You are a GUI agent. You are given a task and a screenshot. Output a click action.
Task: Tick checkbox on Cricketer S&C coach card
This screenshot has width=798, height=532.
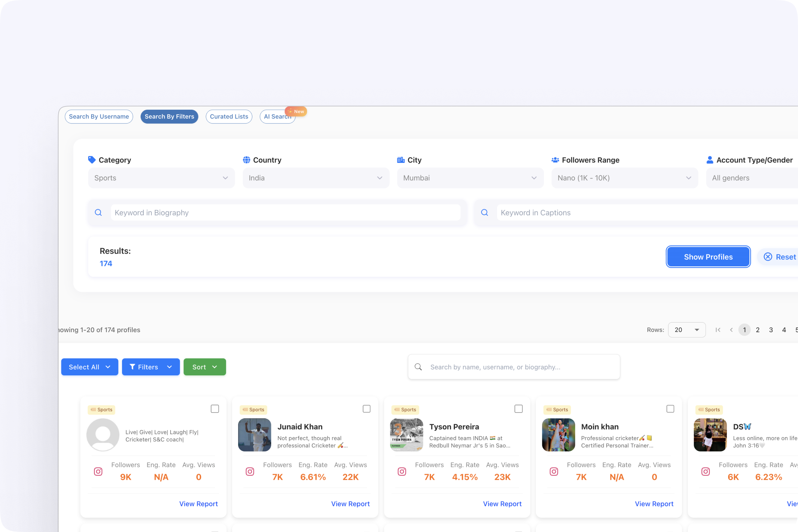215,409
